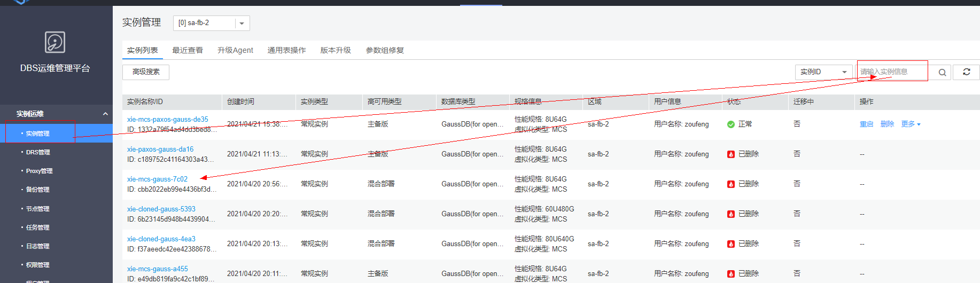The height and width of the screenshot is (283, 980).
Task: Switch to the 升级Agent tab
Action: 235,50
